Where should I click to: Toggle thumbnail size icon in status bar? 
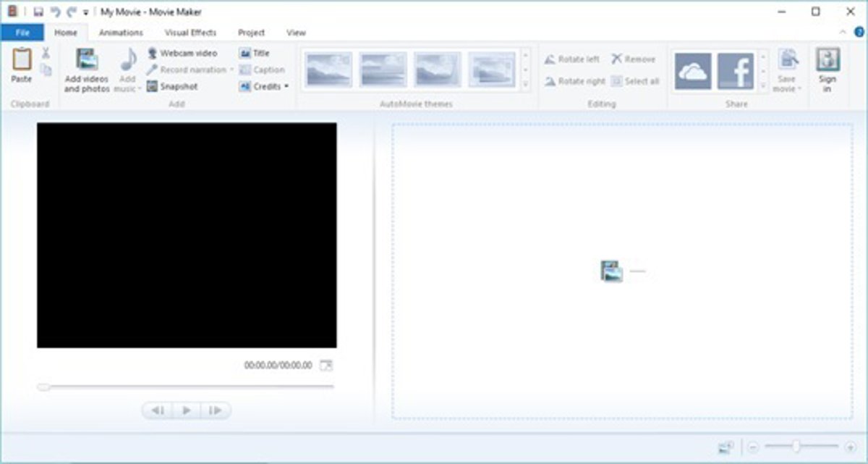[x=726, y=447]
